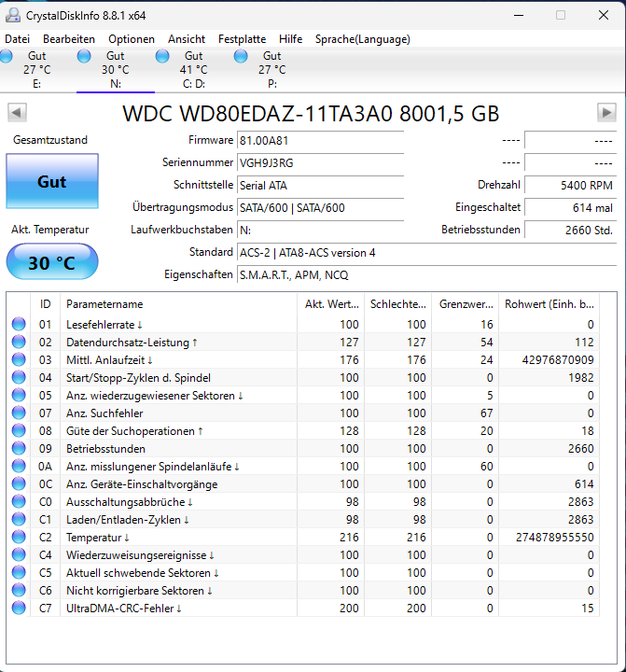Viewport: 626px width, 672px height.
Task: Open the Bearbeiten menu
Action: (69, 39)
